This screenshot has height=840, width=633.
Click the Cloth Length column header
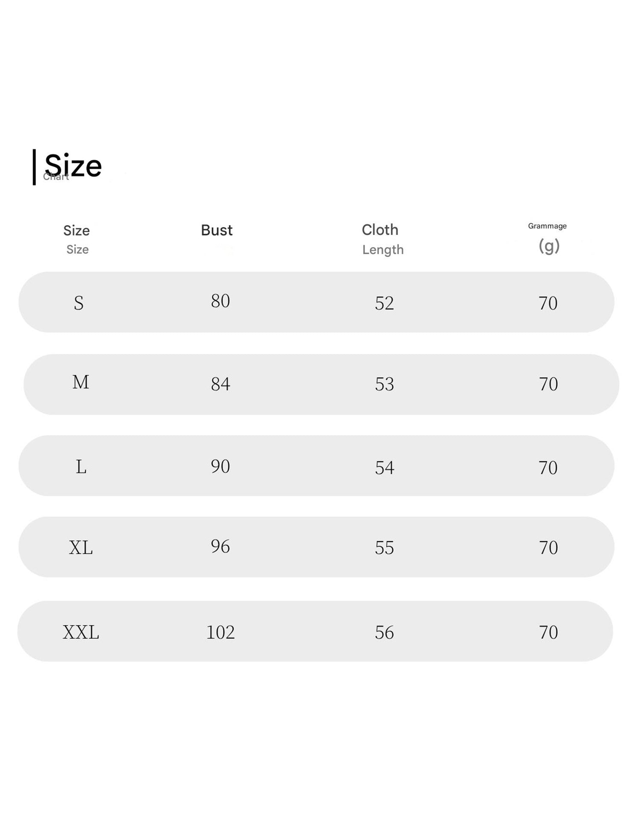click(x=381, y=239)
